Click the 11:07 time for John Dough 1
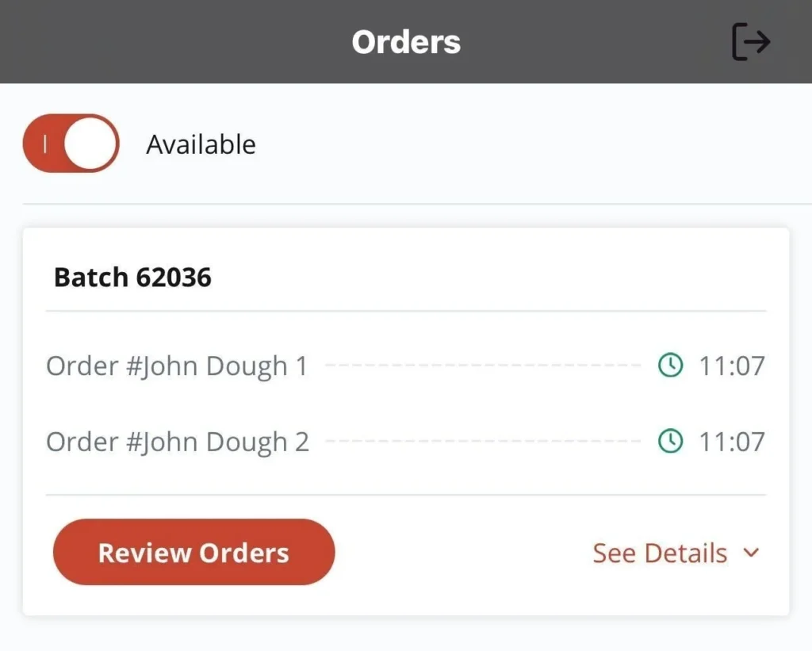Screen dimensions: 812x651 point(731,366)
